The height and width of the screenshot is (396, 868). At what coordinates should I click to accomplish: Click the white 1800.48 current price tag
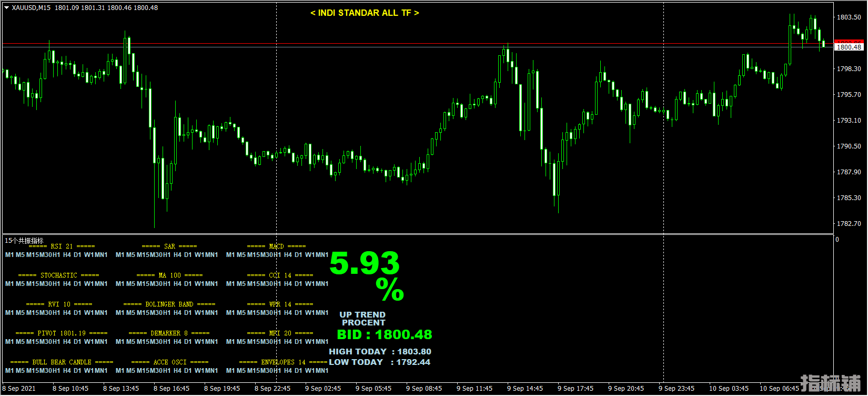click(x=849, y=47)
